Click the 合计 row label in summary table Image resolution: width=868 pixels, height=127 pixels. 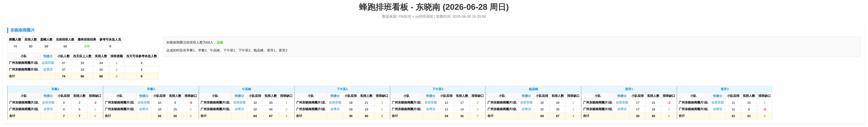pyautogui.click(x=12, y=76)
